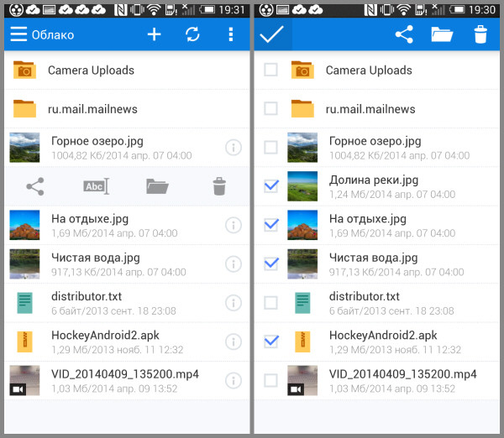The height and width of the screenshot is (438, 504).
Task: Select Чистая вода.jpg file name in left list
Action: 96,258
